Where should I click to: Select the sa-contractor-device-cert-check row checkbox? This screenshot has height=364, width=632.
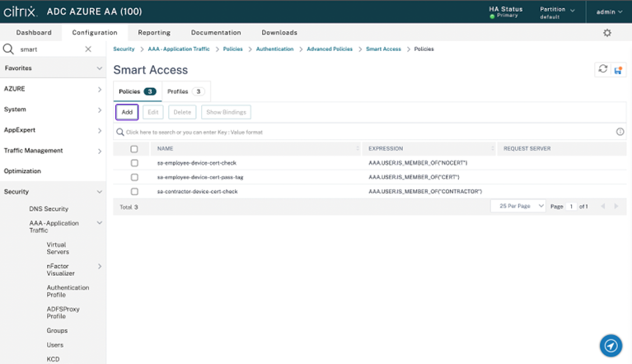[x=134, y=192]
